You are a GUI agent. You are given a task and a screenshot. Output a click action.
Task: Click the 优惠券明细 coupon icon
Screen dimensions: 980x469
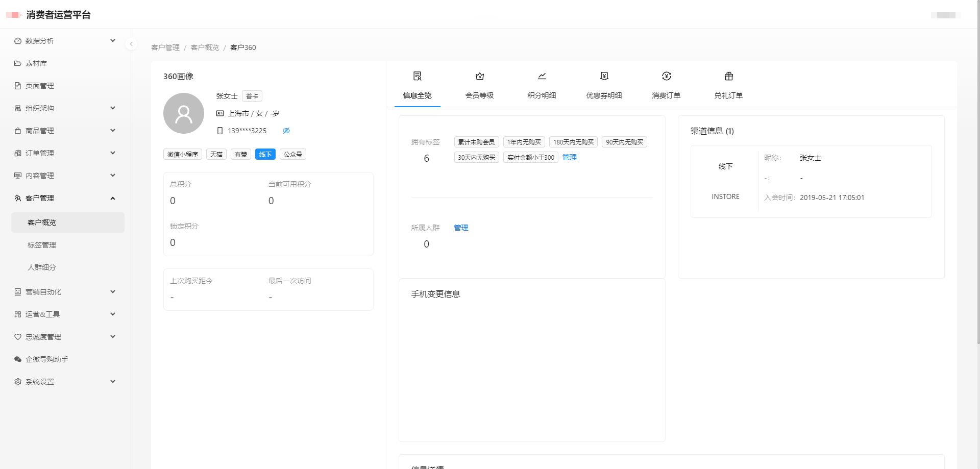tap(604, 76)
